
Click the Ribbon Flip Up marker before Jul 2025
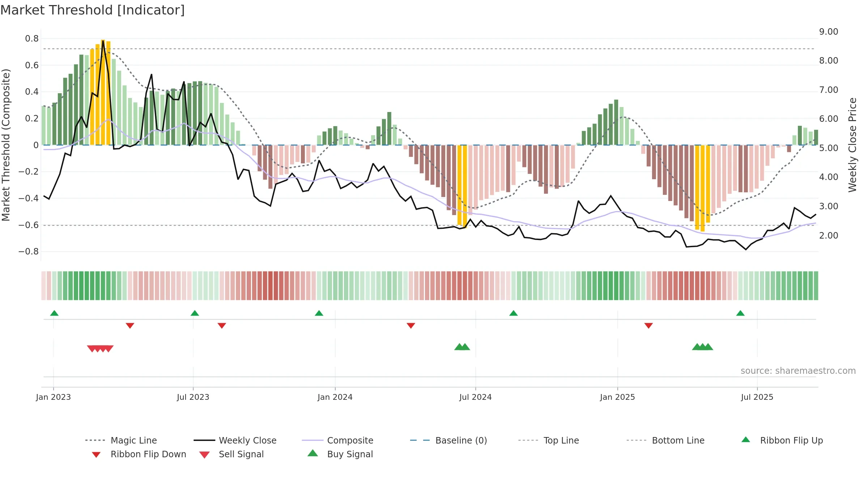click(x=740, y=313)
